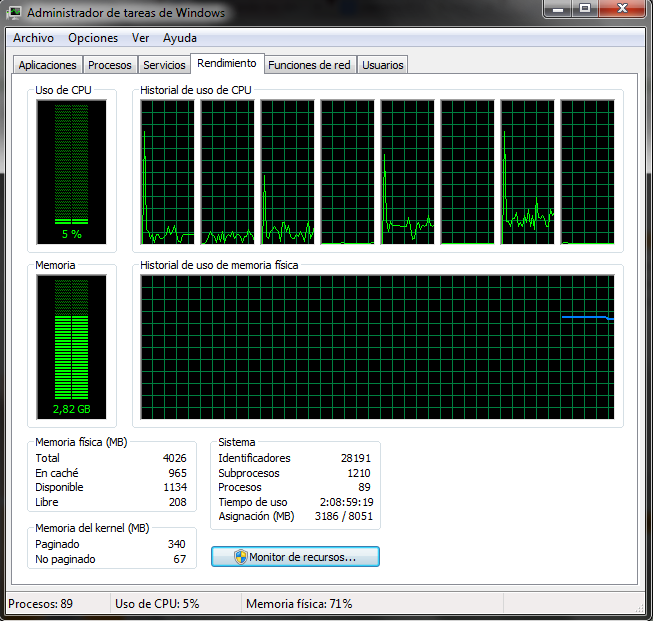653x621 pixels.
Task: Click status bar entry Memoria física: 71%
Action: click(x=299, y=604)
